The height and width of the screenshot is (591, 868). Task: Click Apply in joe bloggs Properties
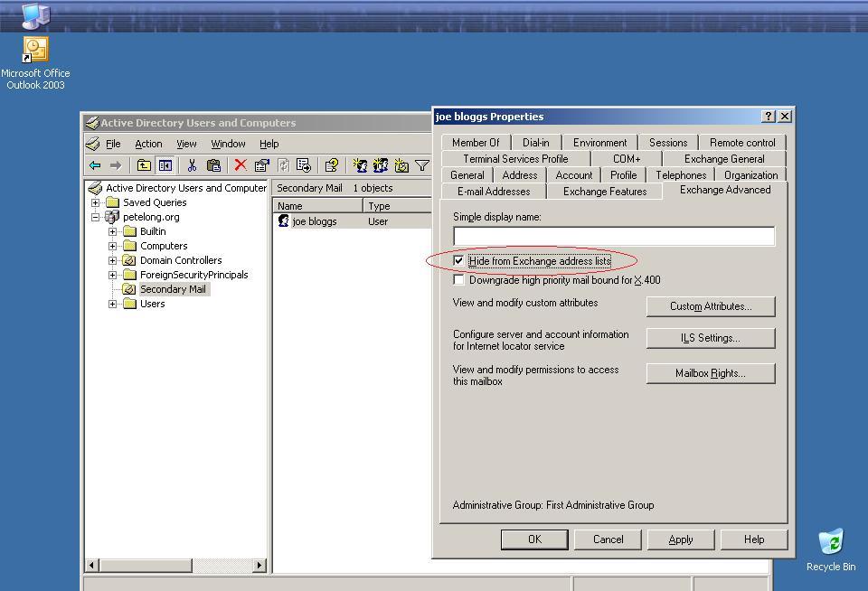(681, 539)
